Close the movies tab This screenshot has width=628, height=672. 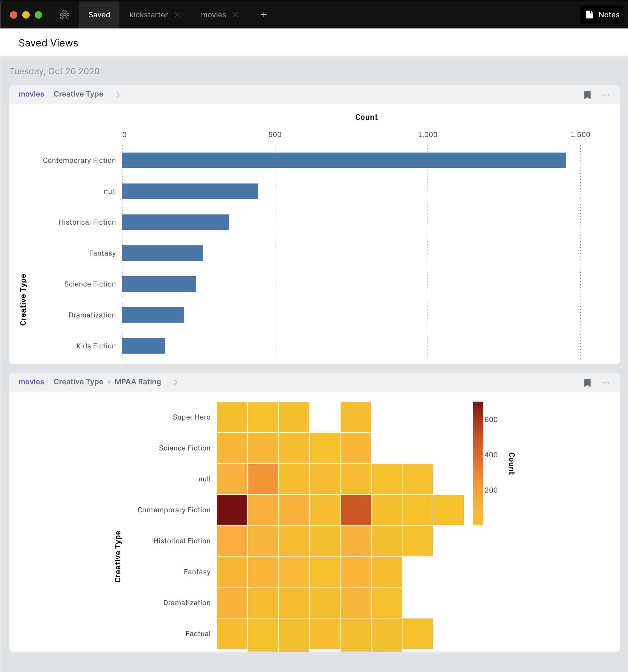(235, 15)
